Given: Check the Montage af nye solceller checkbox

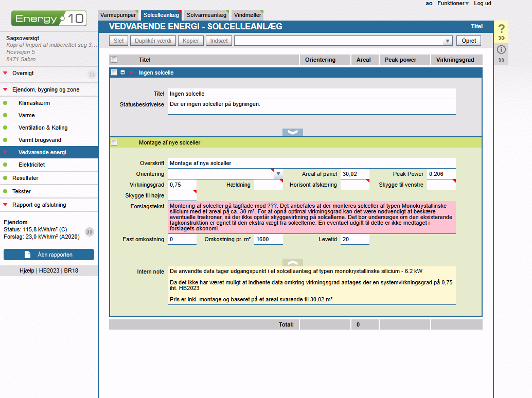Looking at the screenshot, I should (x=114, y=142).
